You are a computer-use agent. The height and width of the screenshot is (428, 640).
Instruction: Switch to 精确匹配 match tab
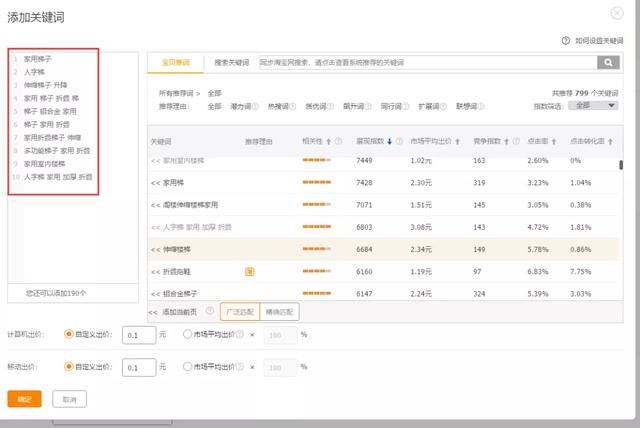tap(279, 313)
